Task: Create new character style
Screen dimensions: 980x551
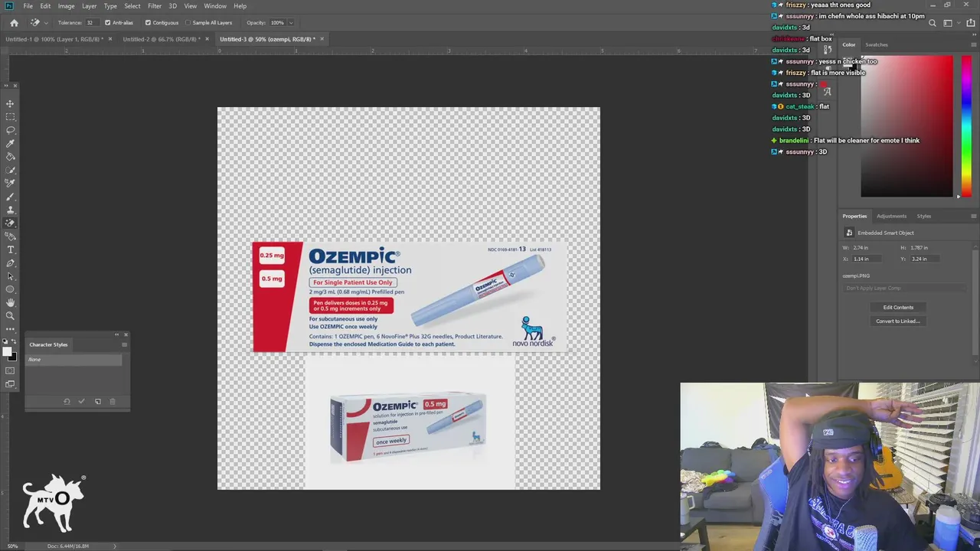Action: coord(98,401)
